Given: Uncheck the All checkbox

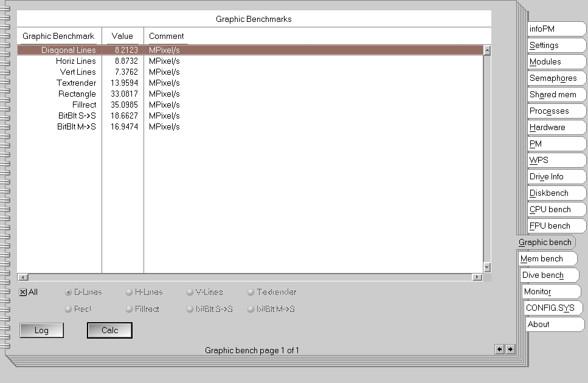Looking at the screenshot, I should pos(23,292).
